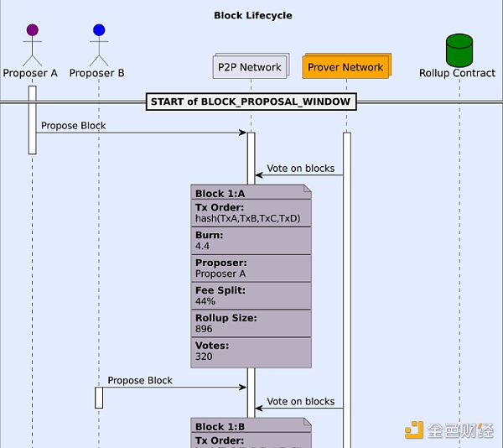
Task: Select the orange Prover Network box
Action: (345, 67)
